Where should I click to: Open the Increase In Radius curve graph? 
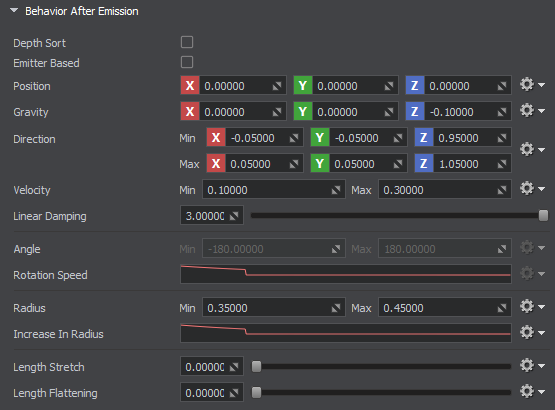tap(345, 333)
